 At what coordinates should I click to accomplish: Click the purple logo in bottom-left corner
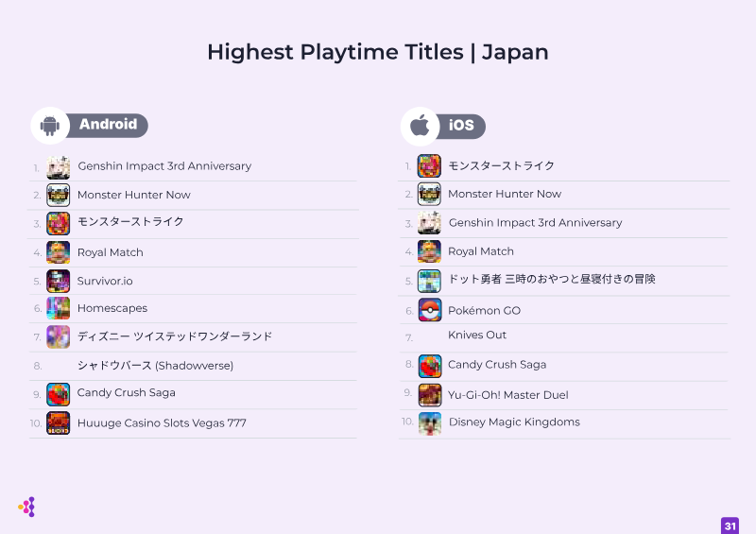[27, 508]
